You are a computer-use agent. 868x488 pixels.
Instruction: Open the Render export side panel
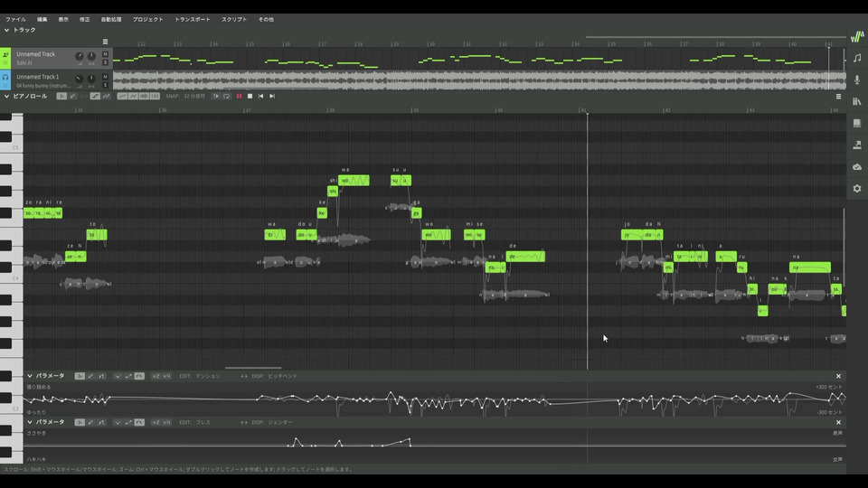click(857, 145)
